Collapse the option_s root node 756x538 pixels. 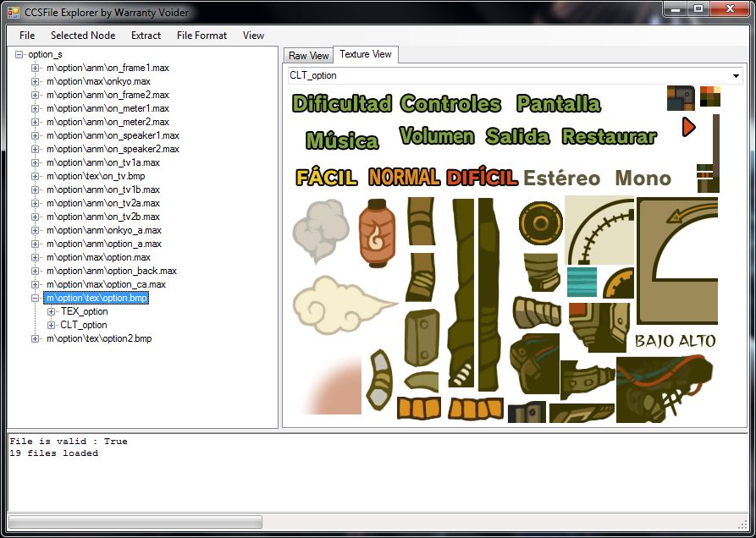(x=19, y=54)
